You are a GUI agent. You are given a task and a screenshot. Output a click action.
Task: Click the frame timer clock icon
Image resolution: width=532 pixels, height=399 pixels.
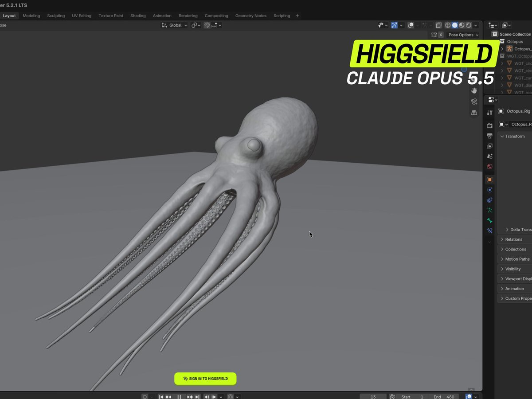392,397
